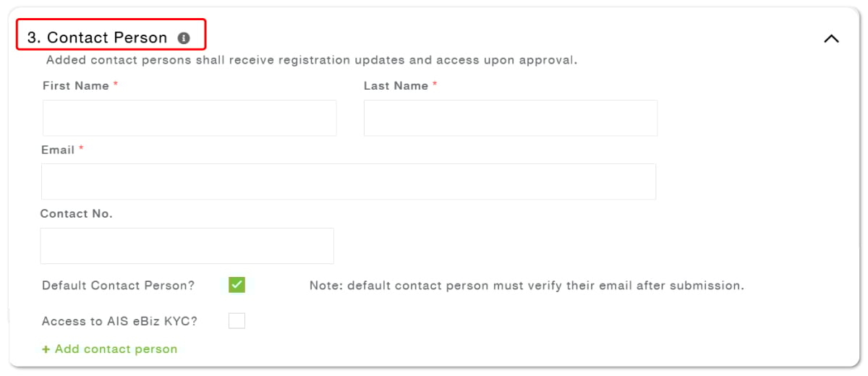This screenshot has width=868, height=376.
Task: Uncheck the Default Contact Person checkbox
Action: pos(237,285)
